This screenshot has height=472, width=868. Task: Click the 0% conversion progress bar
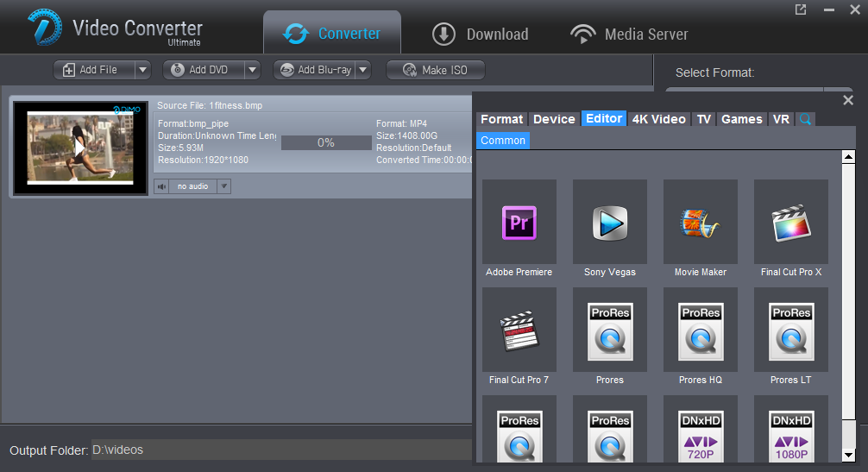pyautogui.click(x=326, y=142)
